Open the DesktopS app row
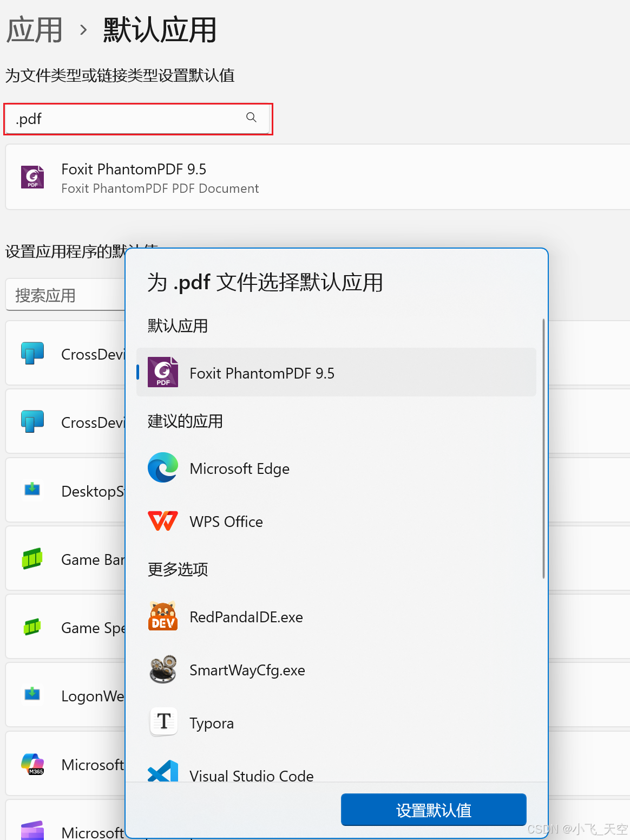630x840 pixels. (65, 490)
